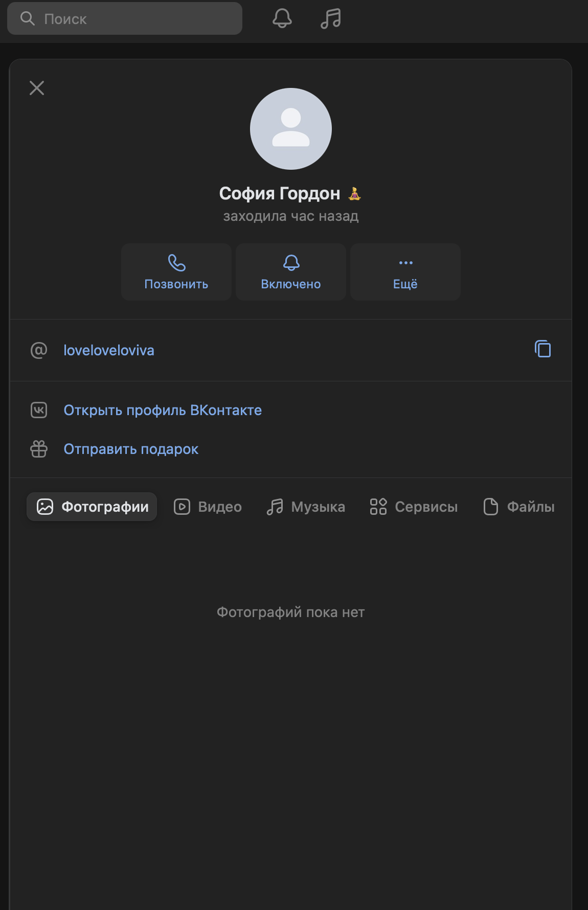Click София Гордон's profile avatar
Screen dimensions: 588x910
(x=290, y=129)
